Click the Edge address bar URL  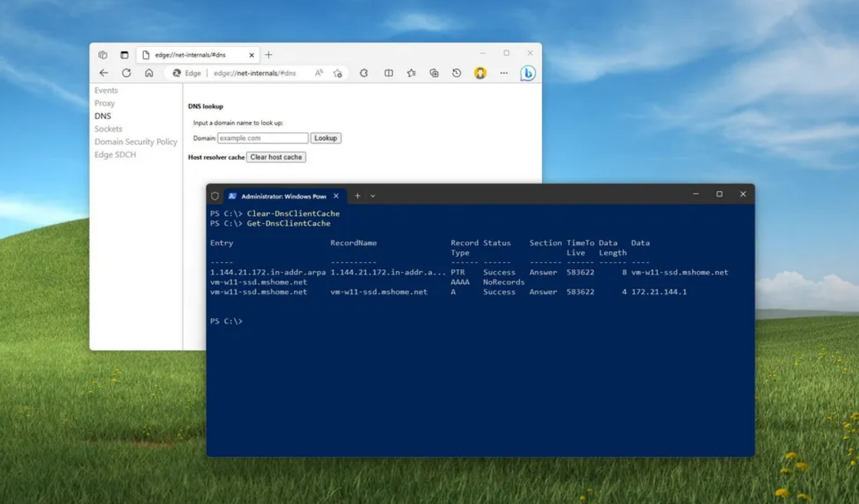click(255, 73)
